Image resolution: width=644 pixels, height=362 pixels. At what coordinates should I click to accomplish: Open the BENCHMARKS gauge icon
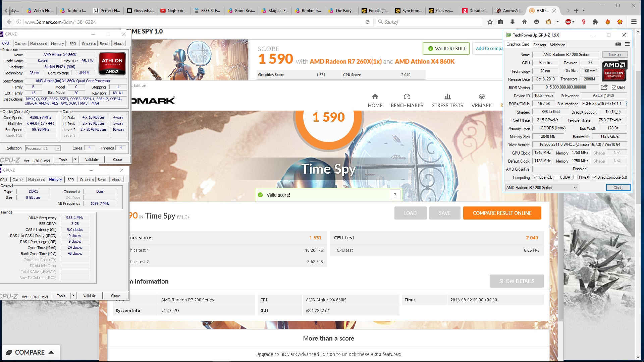point(407,97)
